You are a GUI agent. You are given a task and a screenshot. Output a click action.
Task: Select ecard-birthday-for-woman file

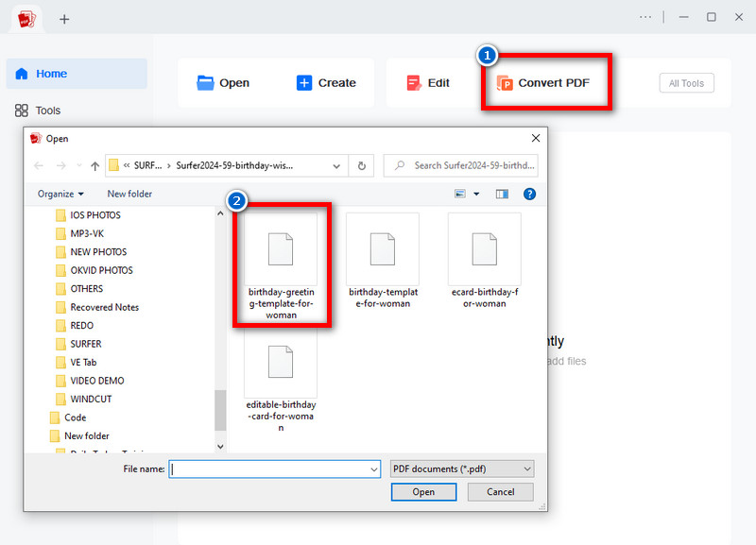(485, 261)
